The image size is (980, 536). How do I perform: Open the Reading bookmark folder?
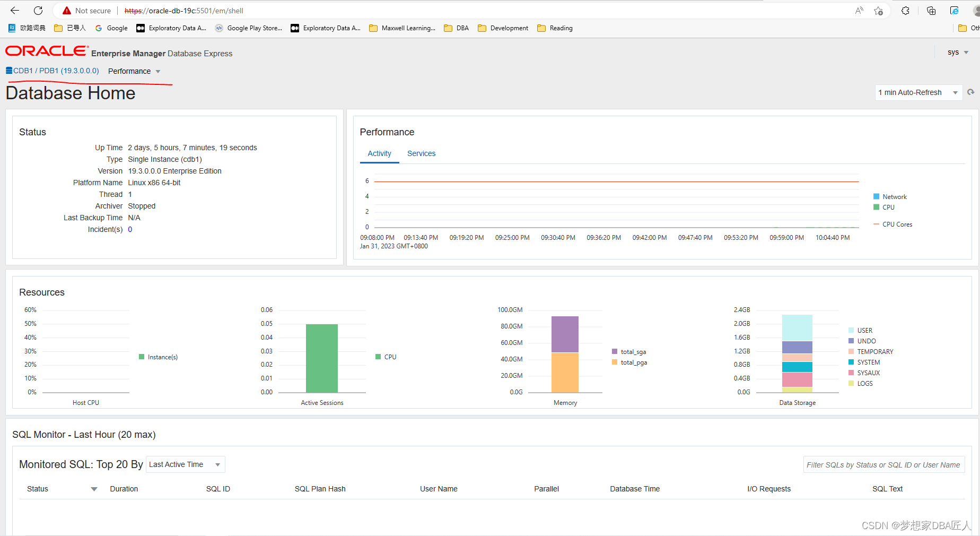(555, 28)
